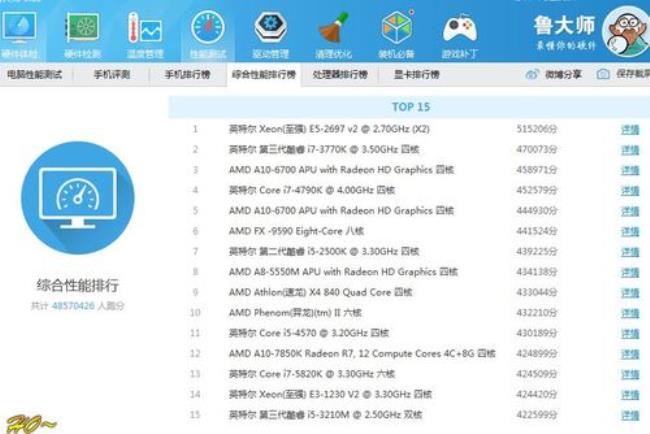Click the 保存截屏 label
The width and height of the screenshot is (650, 434).
coord(633,74)
